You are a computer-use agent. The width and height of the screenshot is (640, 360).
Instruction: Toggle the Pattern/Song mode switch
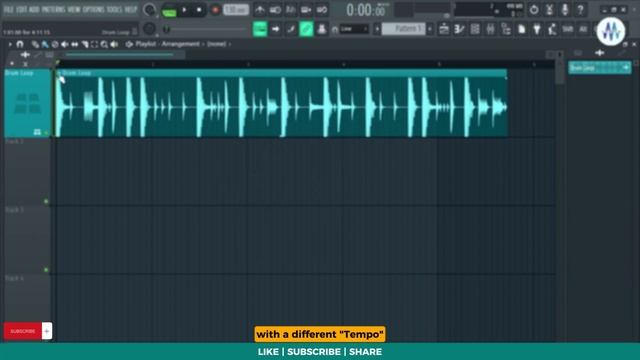pyautogui.click(x=169, y=10)
